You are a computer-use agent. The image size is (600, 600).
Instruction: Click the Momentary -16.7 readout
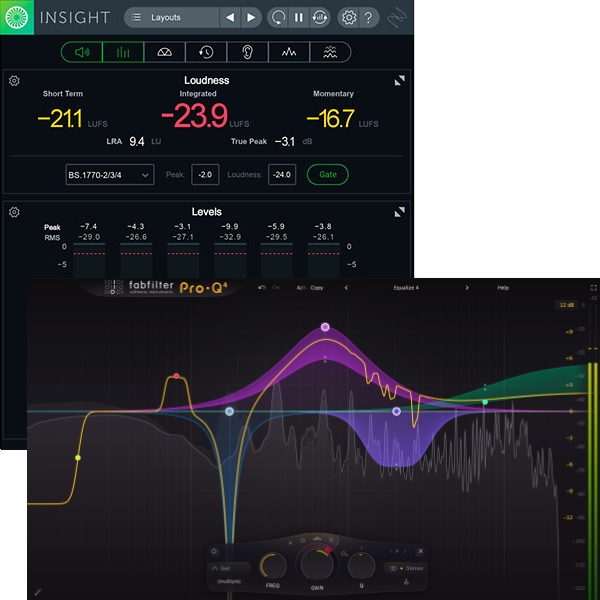pos(330,118)
